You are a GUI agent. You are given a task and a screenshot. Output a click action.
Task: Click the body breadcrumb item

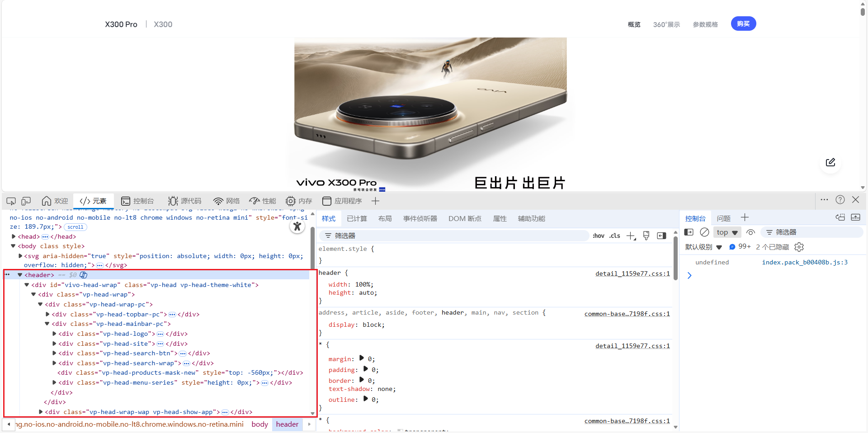[x=260, y=424]
